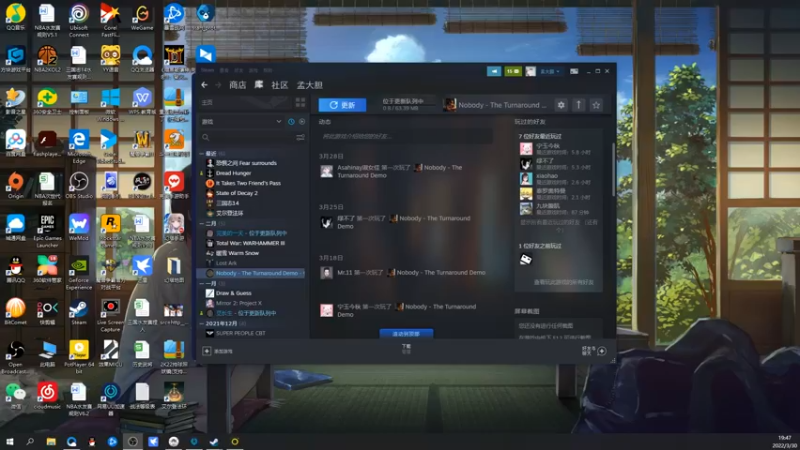This screenshot has width=800, height=450.
Task: Open the 孟大胆 profile tab
Action: click(310, 85)
